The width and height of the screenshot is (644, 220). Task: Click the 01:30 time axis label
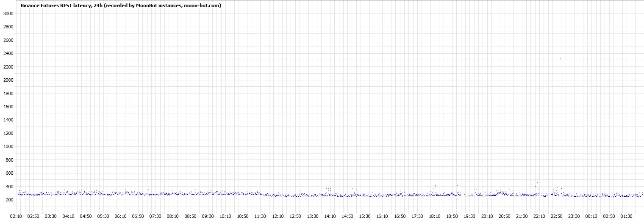tap(626, 216)
